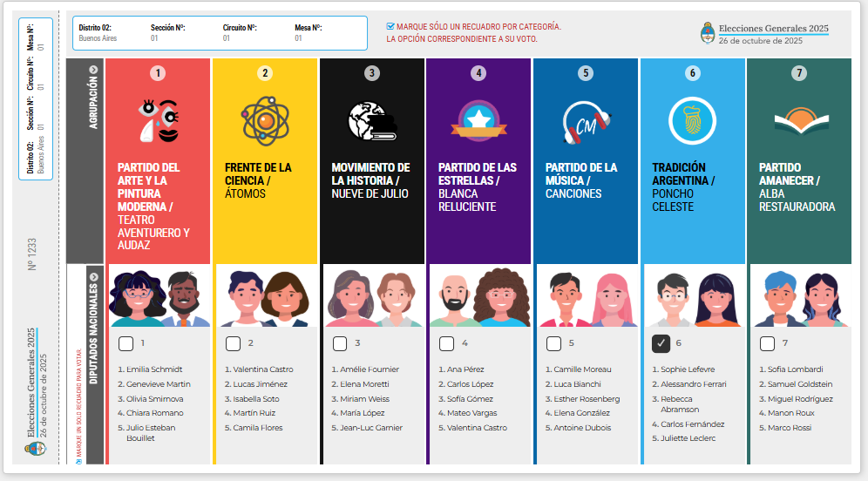
Task: Click the Partido de las Estrellas star badge
Action: pos(478,120)
